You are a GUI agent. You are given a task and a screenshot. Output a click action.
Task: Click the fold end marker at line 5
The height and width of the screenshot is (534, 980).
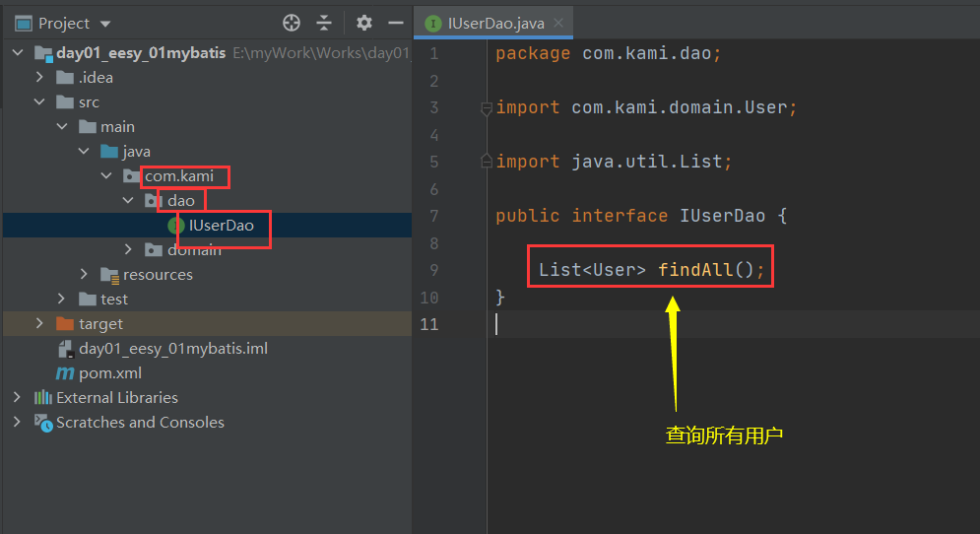tap(487, 162)
